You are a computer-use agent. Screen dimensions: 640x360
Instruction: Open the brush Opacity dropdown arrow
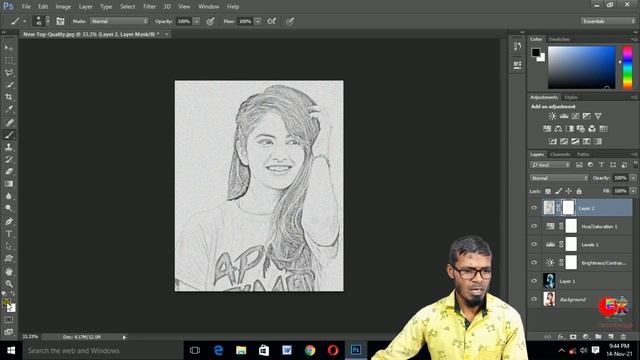coord(196,21)
